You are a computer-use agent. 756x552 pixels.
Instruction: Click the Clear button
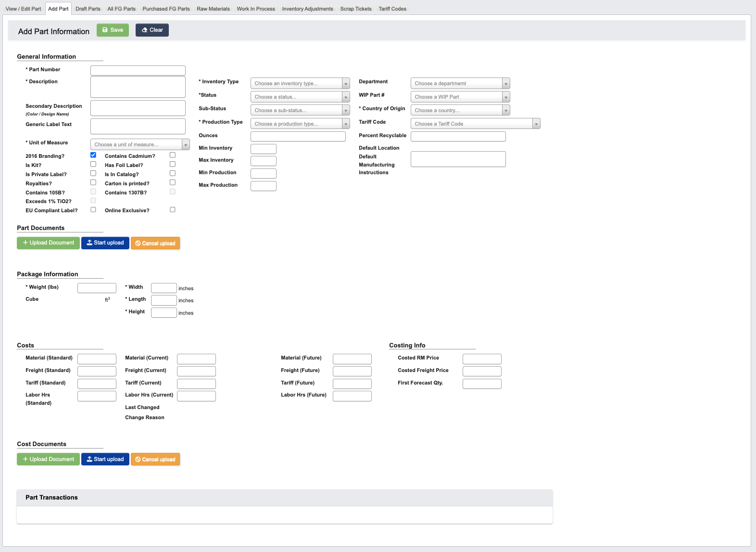point(152,30)
